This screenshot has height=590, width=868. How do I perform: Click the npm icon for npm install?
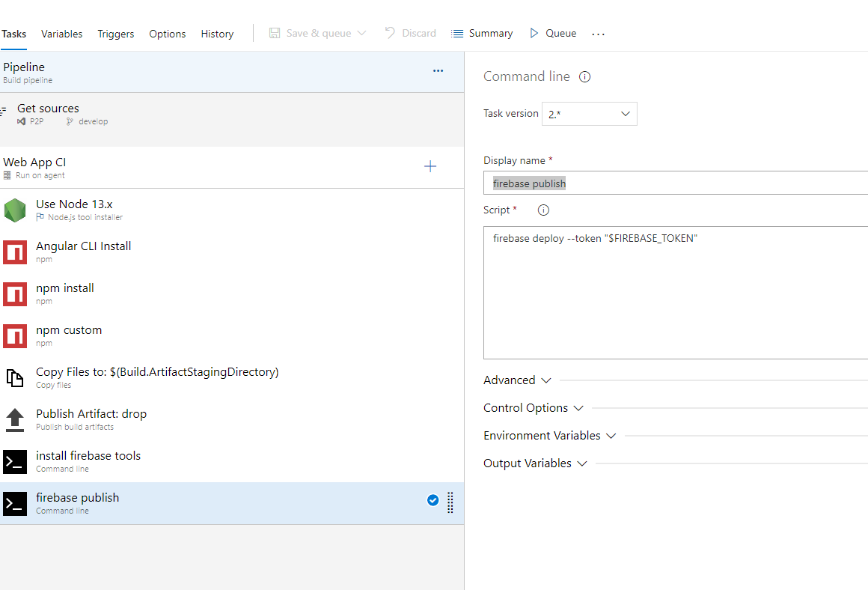pos(15,294)
